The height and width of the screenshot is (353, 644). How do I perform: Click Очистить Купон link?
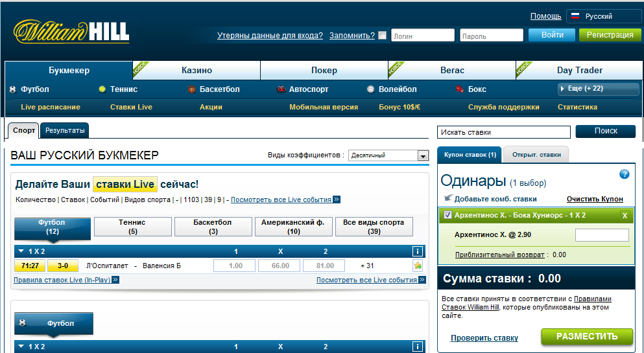click(595, 199)
